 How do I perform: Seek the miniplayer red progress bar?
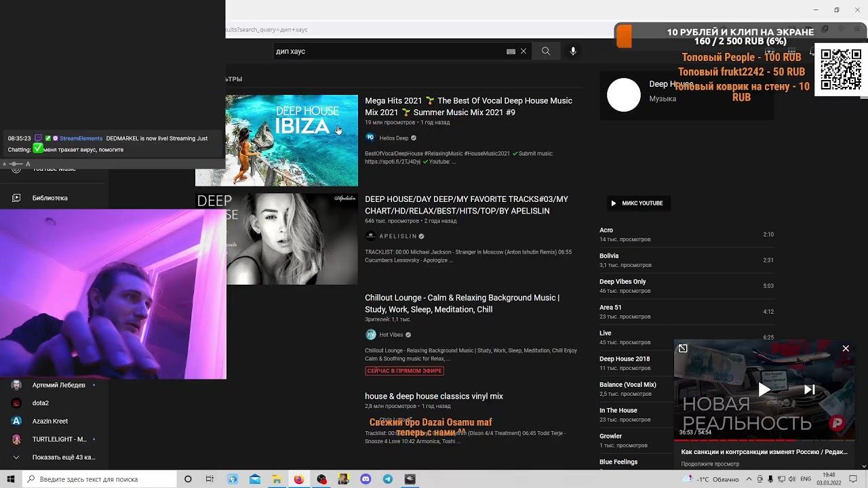(x=764, y=440)
